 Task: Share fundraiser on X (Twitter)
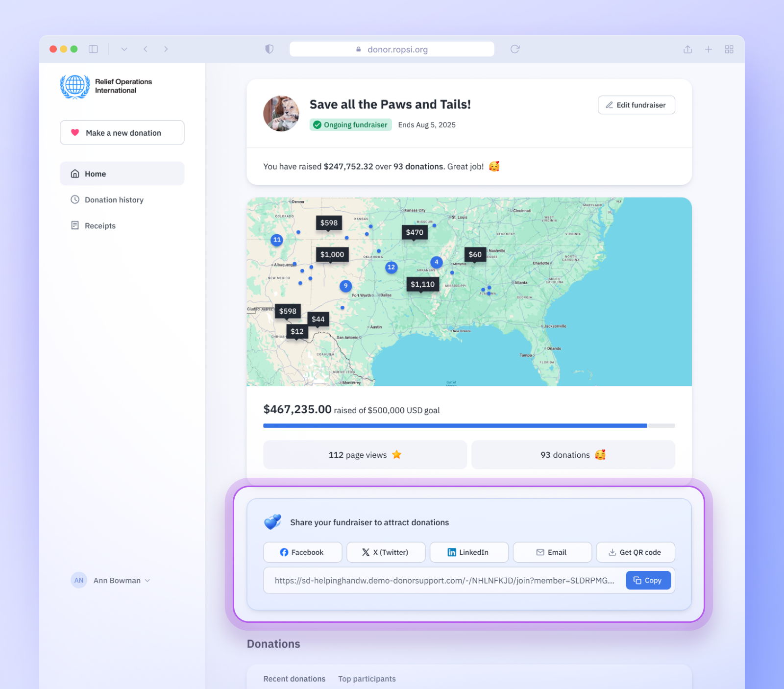coord(386,552)
